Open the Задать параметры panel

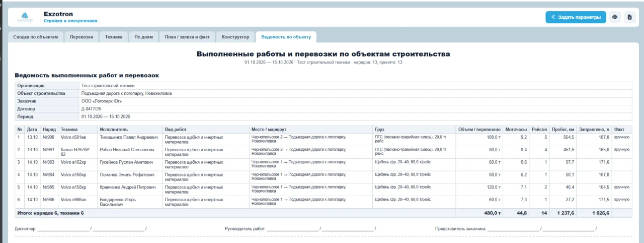[576, 17]
